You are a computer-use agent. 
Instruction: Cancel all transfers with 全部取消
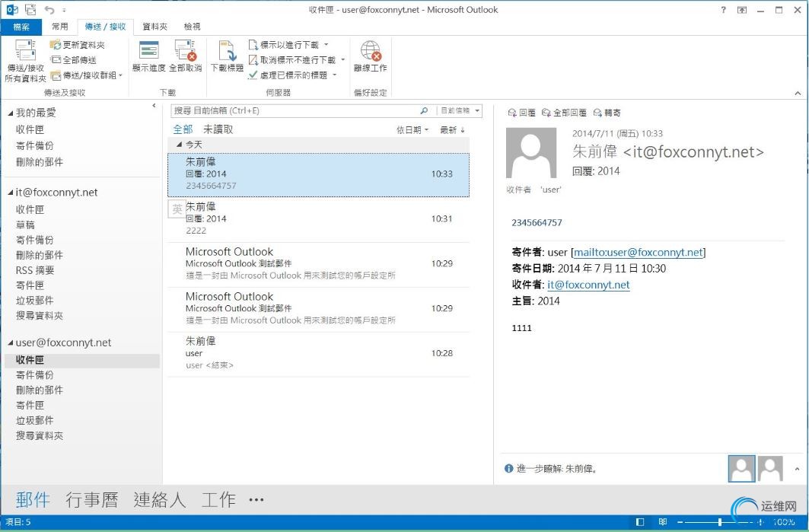coord(185,56)
